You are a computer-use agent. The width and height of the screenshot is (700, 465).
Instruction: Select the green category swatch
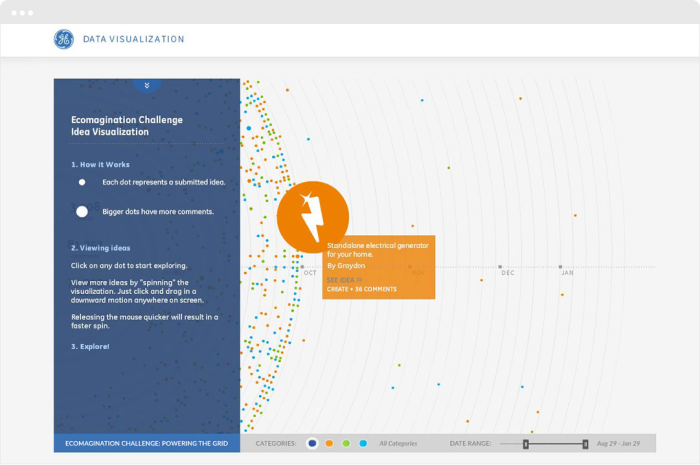tap(346, 444)
